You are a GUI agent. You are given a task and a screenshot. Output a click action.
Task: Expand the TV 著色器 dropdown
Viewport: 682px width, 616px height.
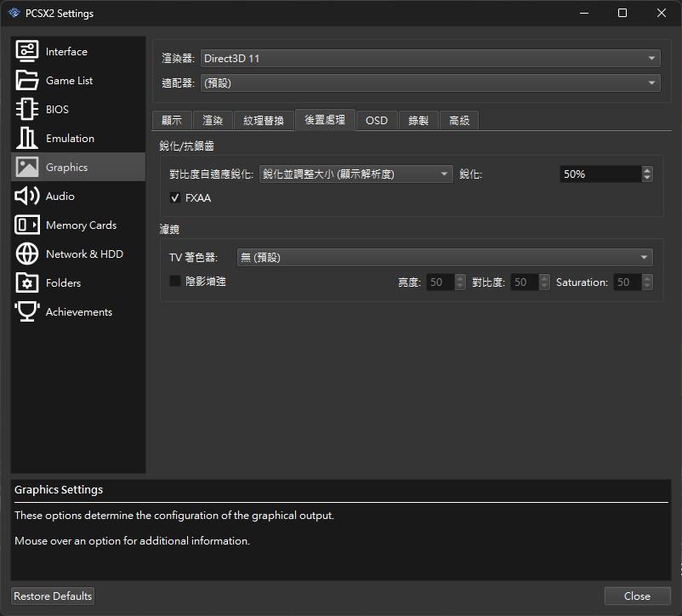pos(445,258)
